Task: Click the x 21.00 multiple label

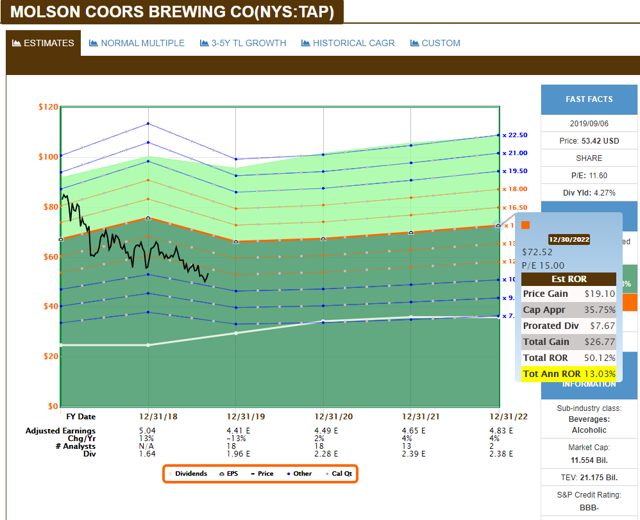Action: pos(515,153)
